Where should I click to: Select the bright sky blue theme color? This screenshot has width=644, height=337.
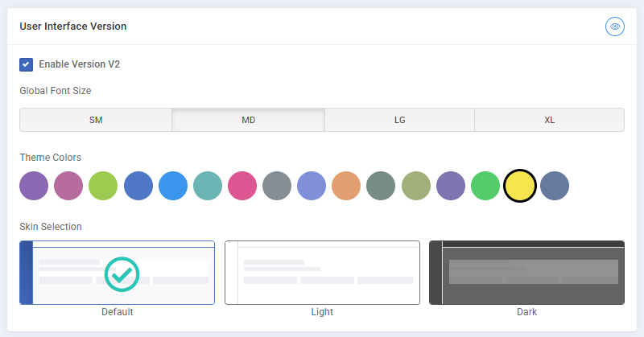tap(173, 186)
